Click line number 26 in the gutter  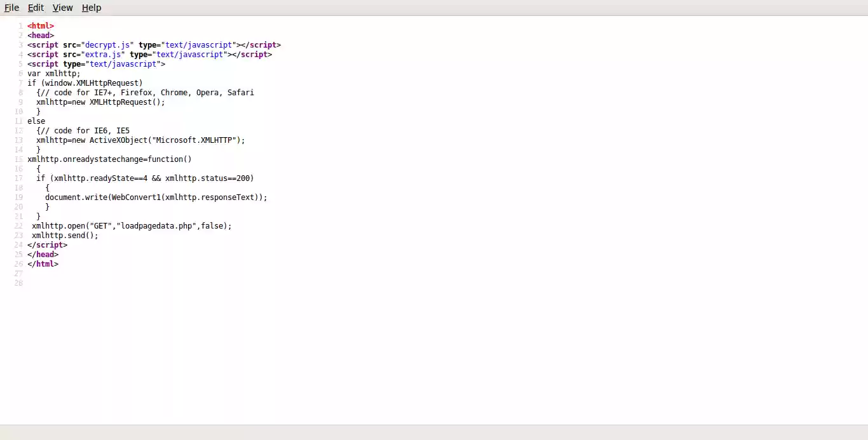coord(18,263)
